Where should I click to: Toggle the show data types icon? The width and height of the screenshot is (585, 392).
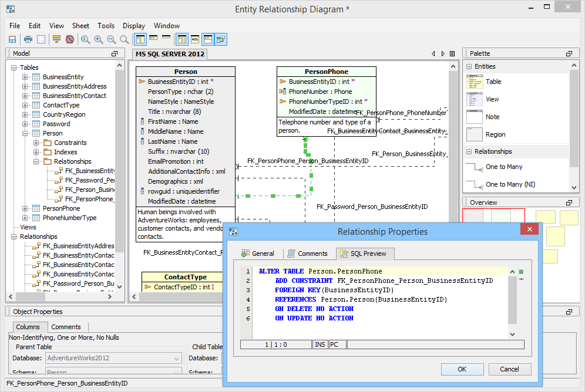pos(182,39)
